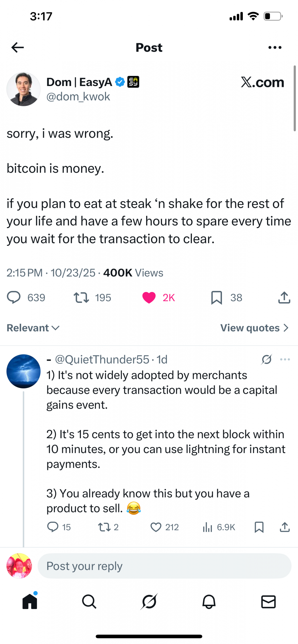Tap Dom's profile picture
Image resolution: width=298 pixels, height=644 pixels.
click(x=23, y=89)
